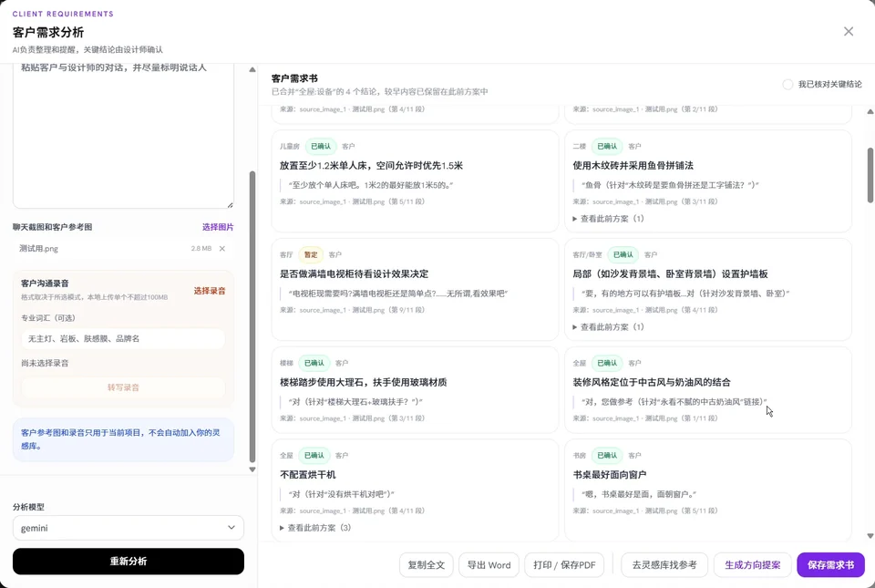Viewport: 875px width, 588px height.
Task: Close the 客户需求分析 dialog
Action: [849, 32]
